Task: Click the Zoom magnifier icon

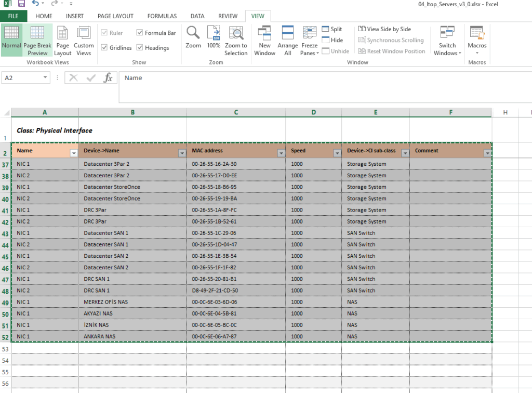Action: (x=193, y=33)
